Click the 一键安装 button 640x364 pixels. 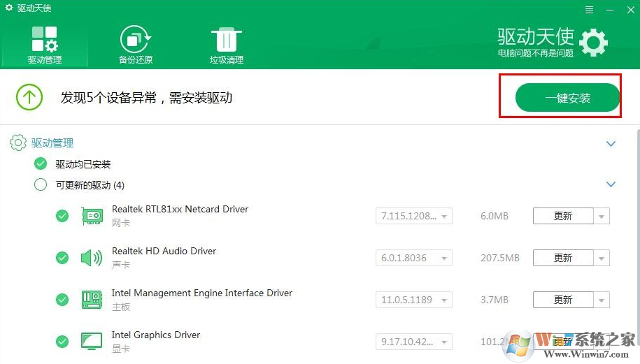pos(568,97)
